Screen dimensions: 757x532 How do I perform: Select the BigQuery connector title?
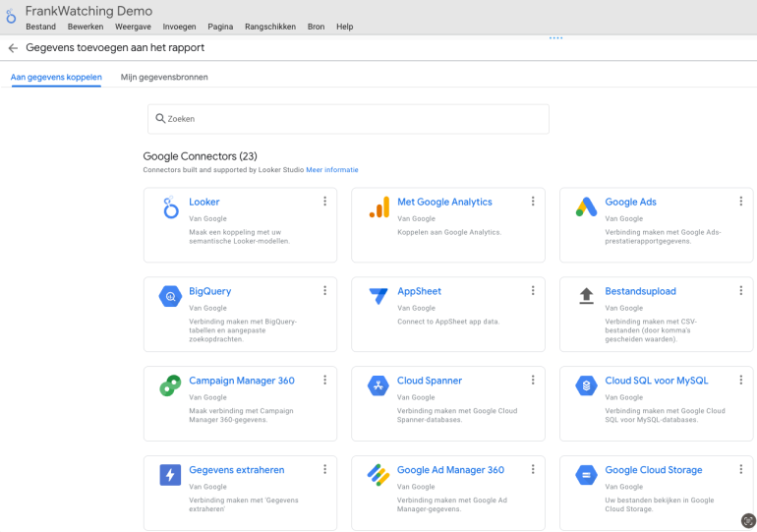click(210, 291)
